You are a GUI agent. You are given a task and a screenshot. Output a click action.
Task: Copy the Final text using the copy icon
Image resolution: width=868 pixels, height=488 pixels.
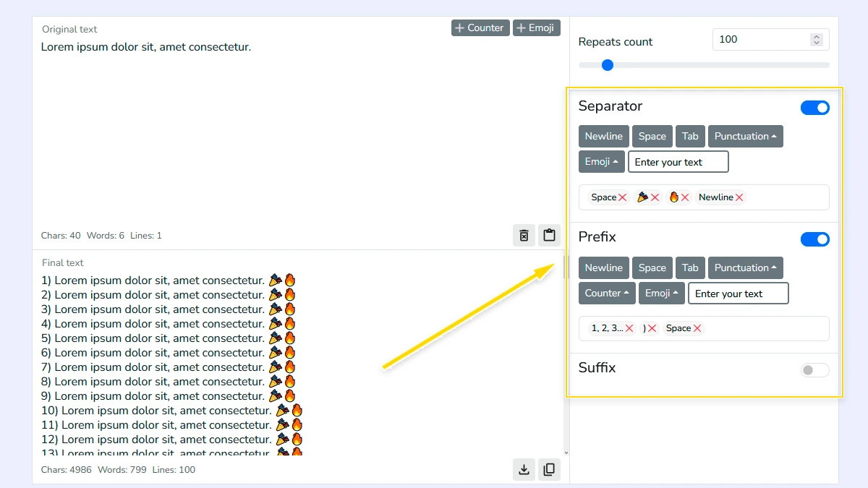coord(549,469)
